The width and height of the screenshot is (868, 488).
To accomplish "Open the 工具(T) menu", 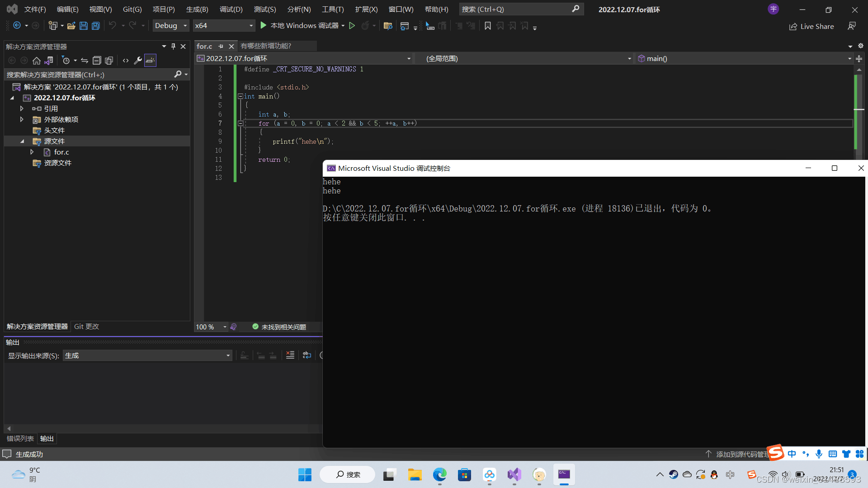I will click(x=333, y=9).
